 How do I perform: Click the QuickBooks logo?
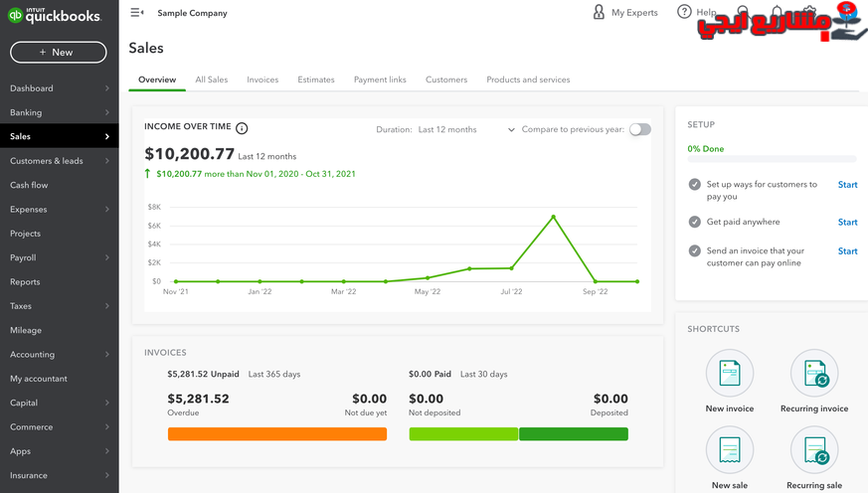[x=55, y=15]
